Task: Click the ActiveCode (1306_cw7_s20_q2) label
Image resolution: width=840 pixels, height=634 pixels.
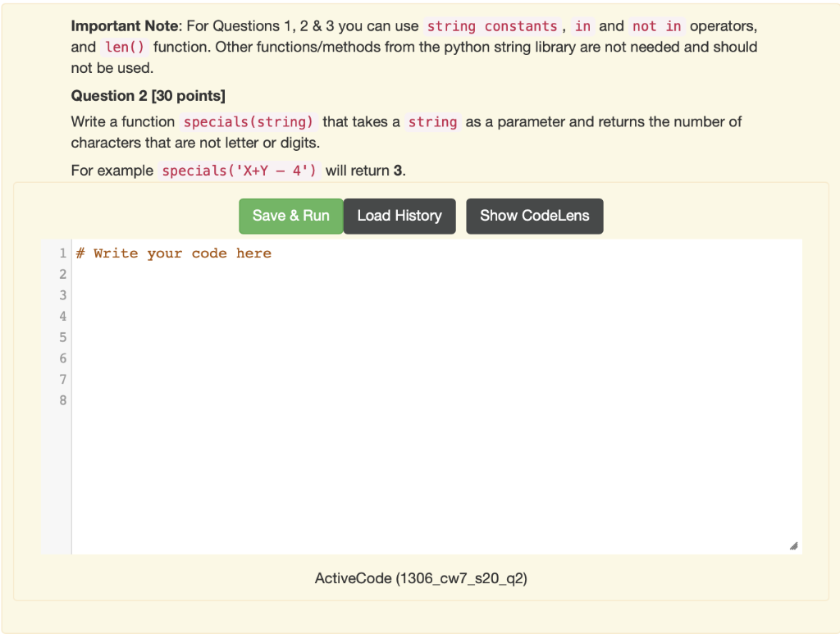Action: pos(420,578)
